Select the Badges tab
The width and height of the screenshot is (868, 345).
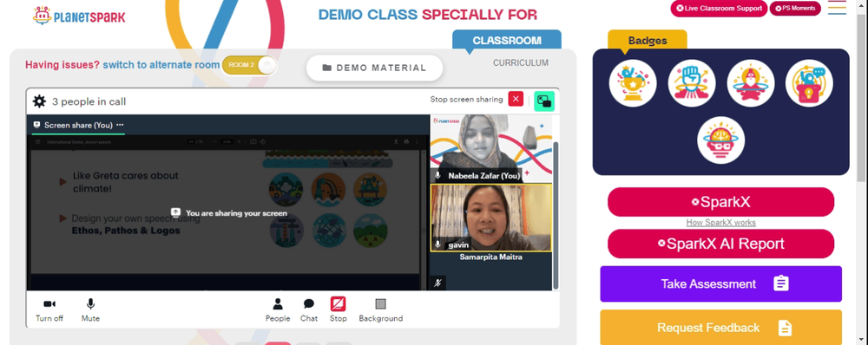pos(648,41)
